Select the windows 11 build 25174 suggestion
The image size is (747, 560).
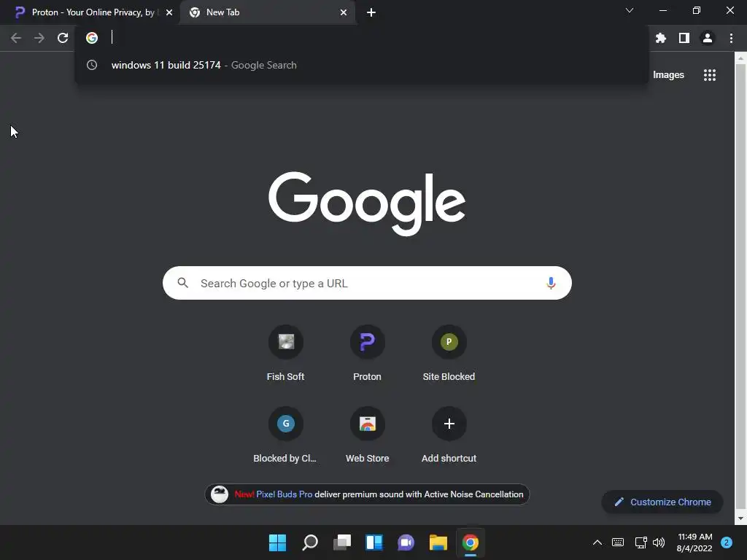tap(362, 65)
